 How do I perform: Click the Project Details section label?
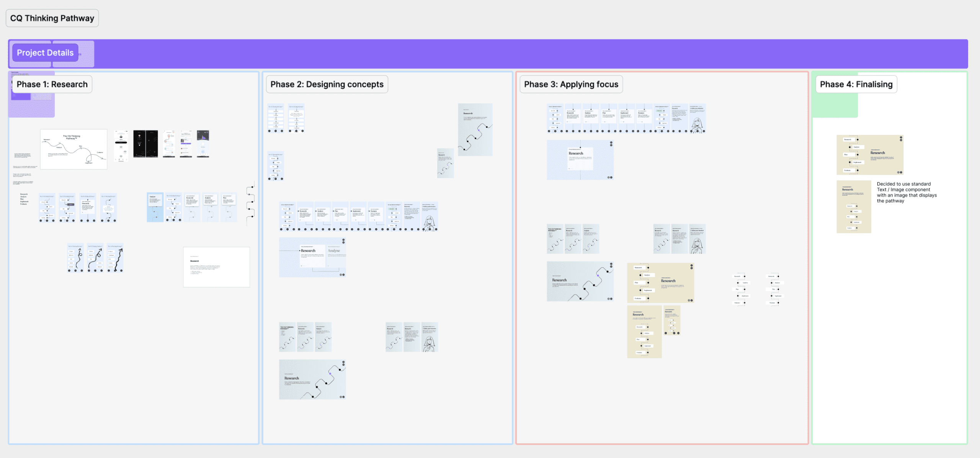pos(45,53)
